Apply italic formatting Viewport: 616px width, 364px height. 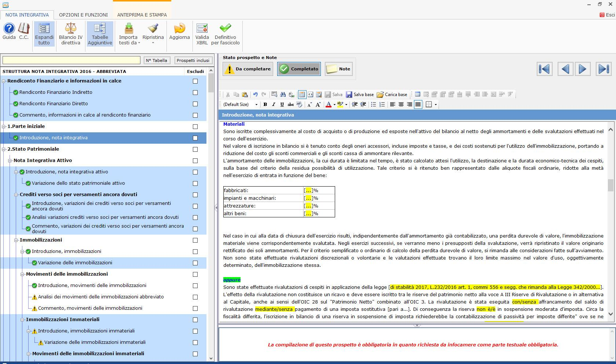pyautogui.click(x=274, y=104)
